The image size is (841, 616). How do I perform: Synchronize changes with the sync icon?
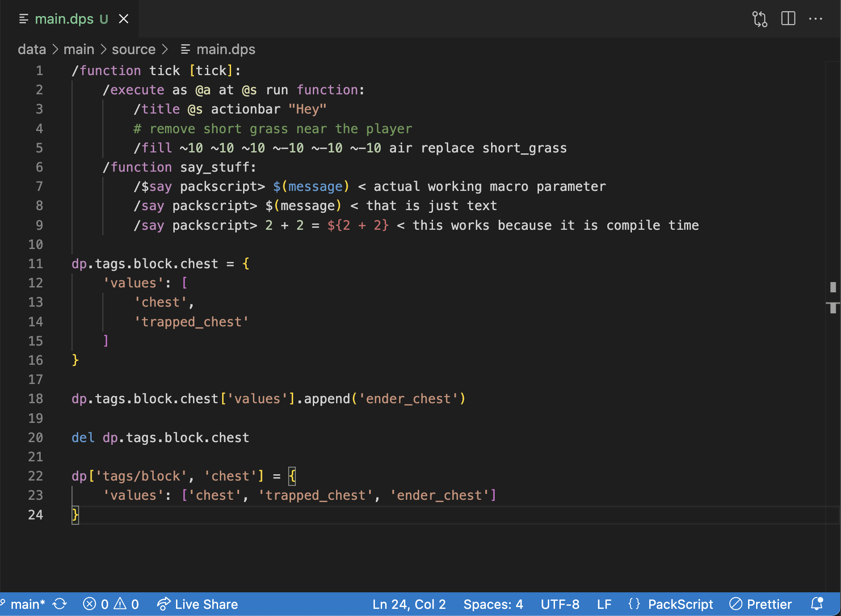60,604
